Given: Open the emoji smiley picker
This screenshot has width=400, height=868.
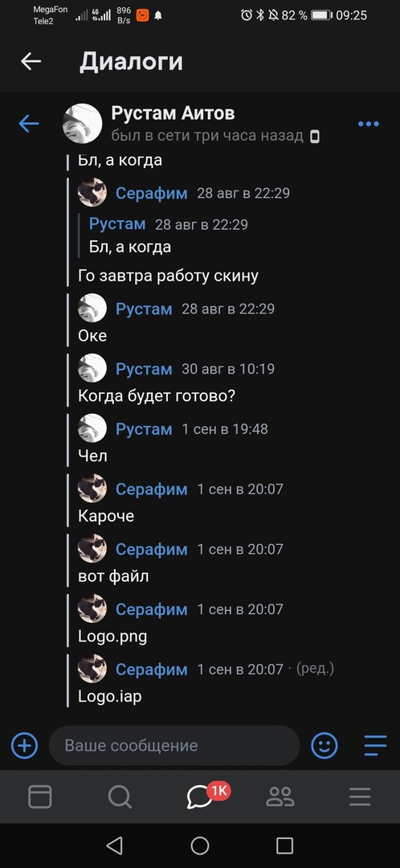Looking at the screenshot, I should (324, 745).
